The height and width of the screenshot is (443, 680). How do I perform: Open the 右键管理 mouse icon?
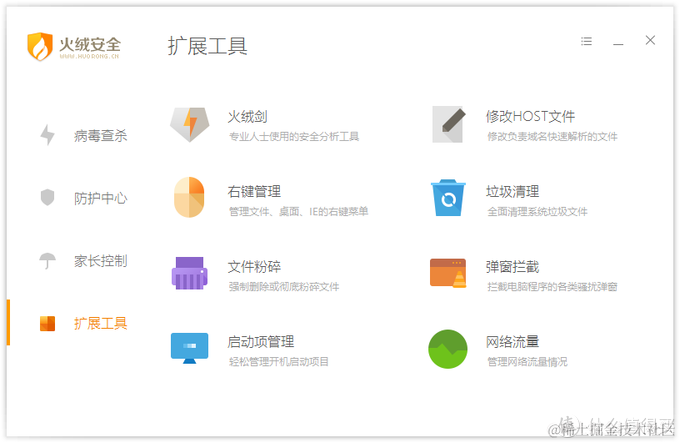(x=189, y=197)
